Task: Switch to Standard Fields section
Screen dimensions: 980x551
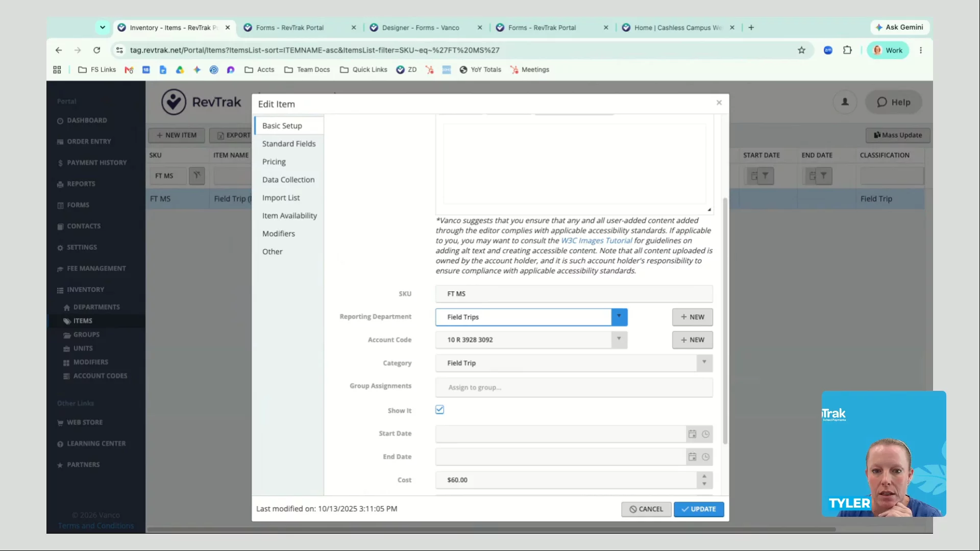Action: pyautogui.click(x=289, y=144)
